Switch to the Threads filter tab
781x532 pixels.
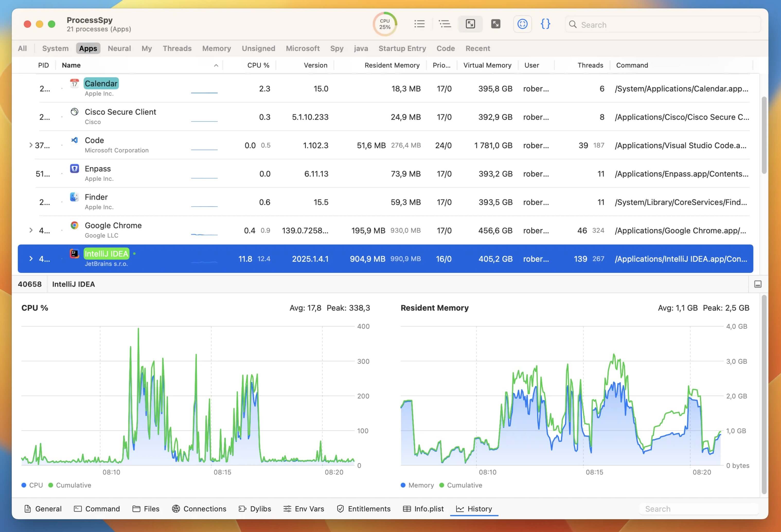tap(177, 48)
